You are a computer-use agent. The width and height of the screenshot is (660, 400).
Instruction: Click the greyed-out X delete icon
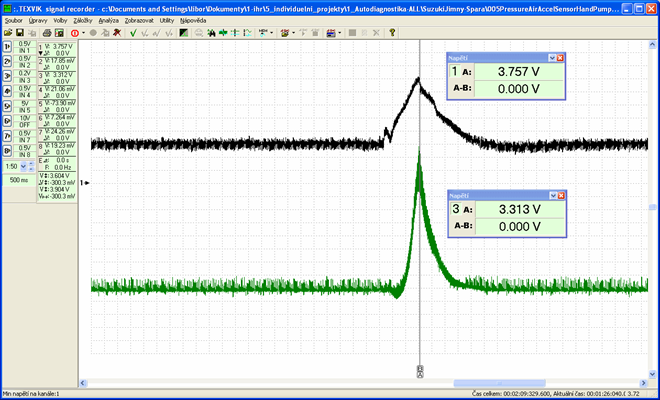tap(376, 33)
